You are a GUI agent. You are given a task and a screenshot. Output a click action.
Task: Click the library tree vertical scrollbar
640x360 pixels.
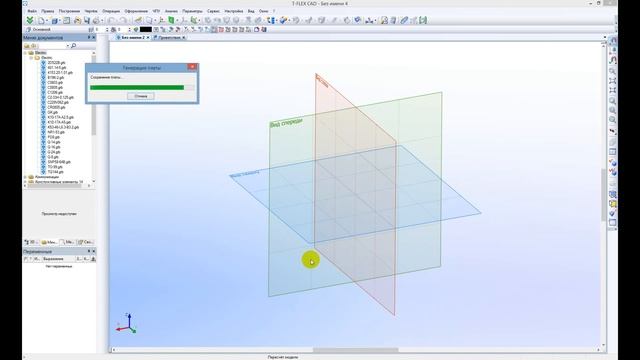93,96
